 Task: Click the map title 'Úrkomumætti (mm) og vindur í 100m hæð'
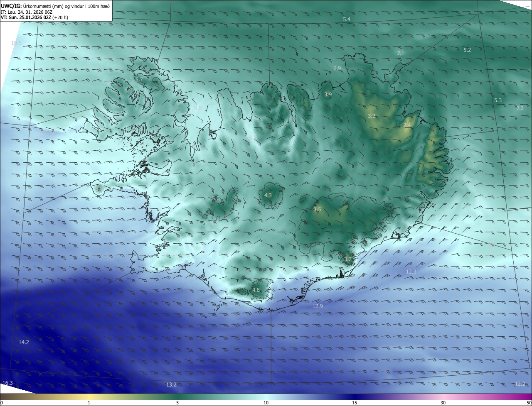(x=66, y=5)
